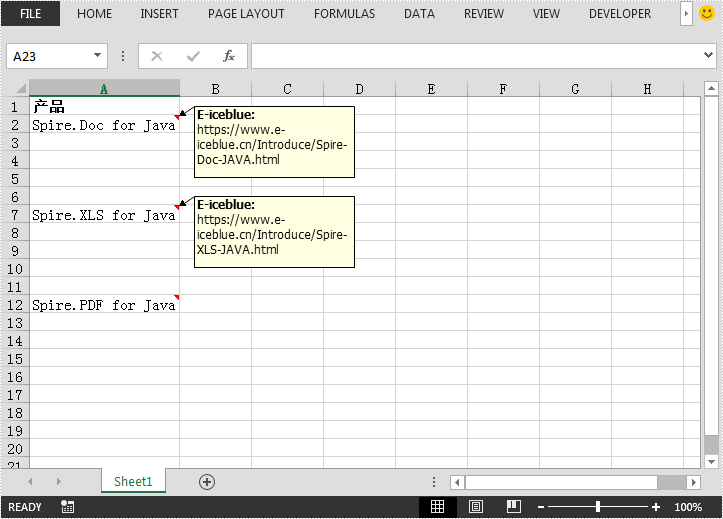The width and height of the screenshot is (723, 519).
Task: Click the next sheet navigation arrow
Action: click(x=59, y=482)
